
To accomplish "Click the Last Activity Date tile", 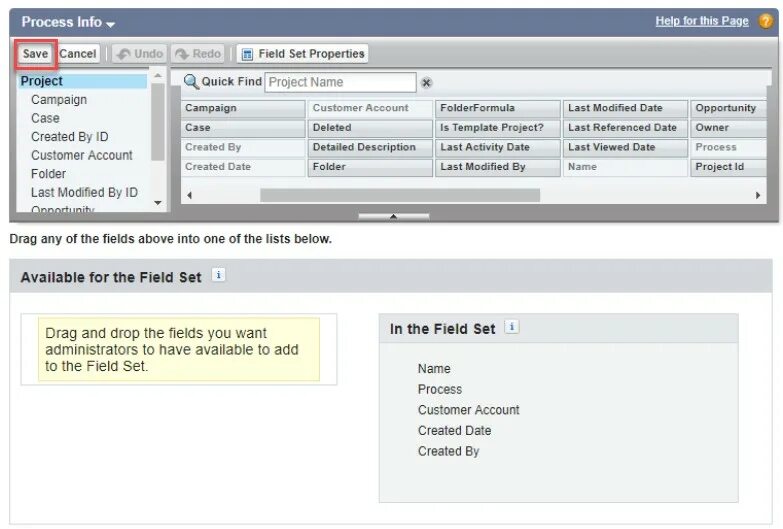I will coord(498,147).
